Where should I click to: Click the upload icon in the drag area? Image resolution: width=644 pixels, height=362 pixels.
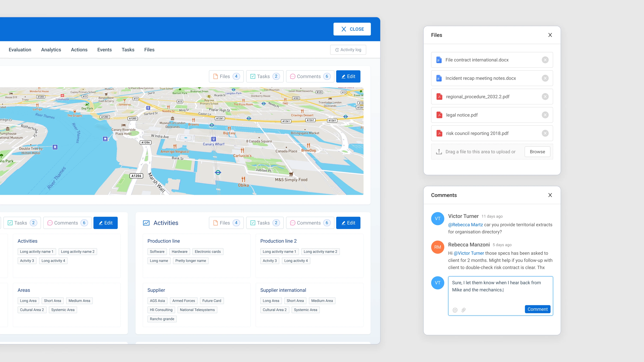439,151
